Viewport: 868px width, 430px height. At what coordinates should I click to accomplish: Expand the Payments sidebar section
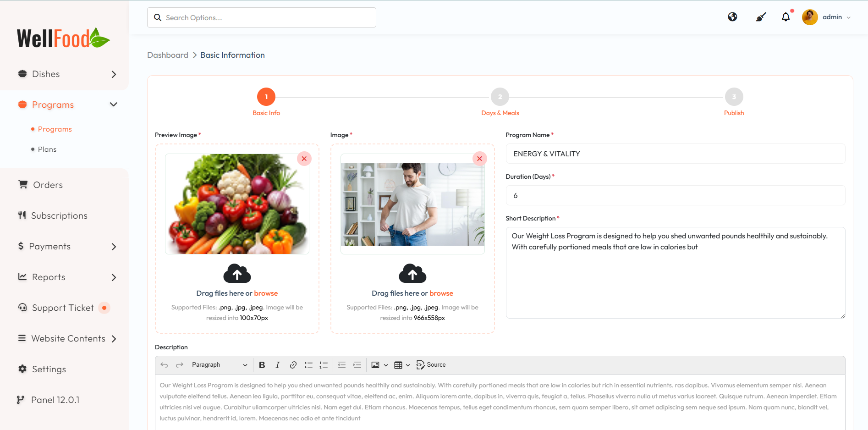(x=67, y=247)
